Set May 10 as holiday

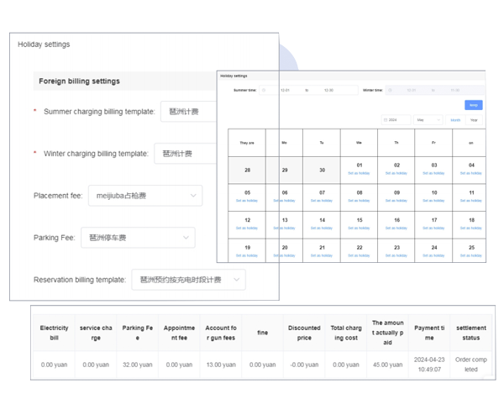coord(434,201)
